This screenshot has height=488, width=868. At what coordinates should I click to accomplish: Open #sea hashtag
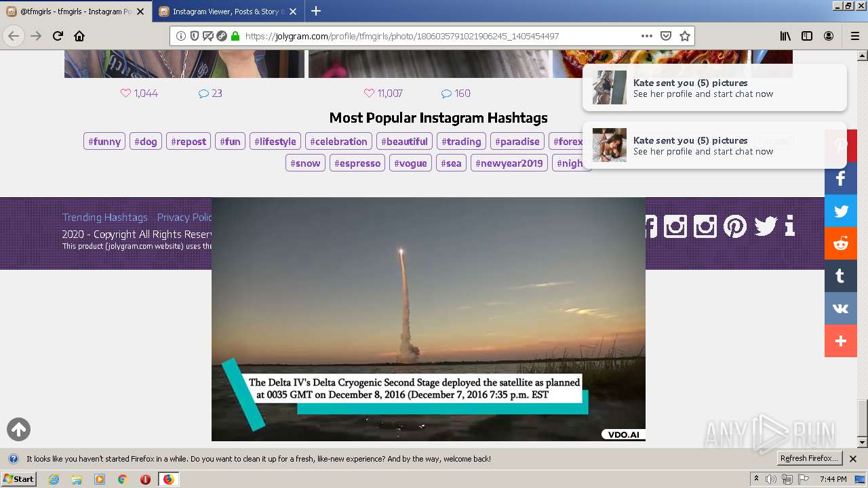(451, 163)
